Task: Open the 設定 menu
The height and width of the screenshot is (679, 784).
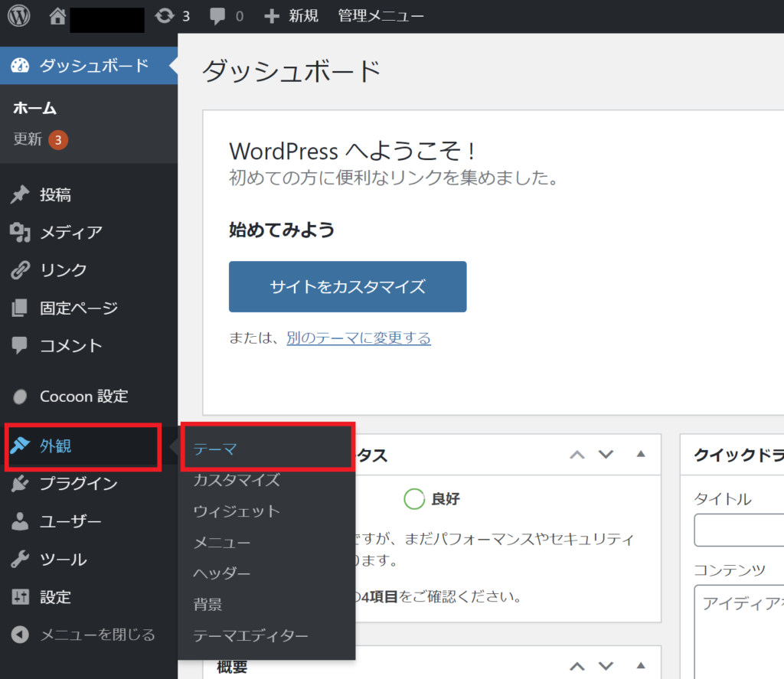Action: 89,597
